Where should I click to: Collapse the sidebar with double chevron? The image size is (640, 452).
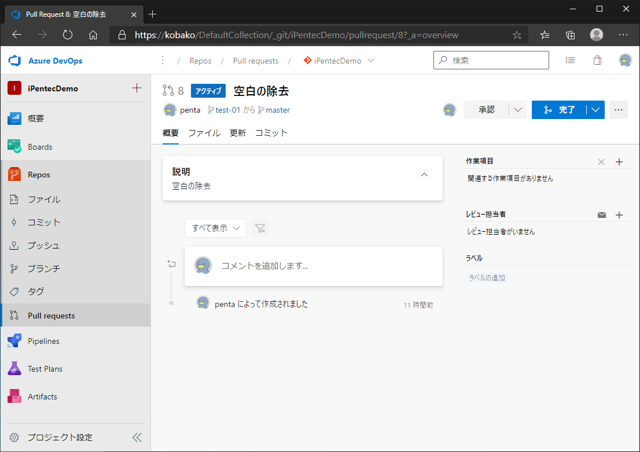137,438
